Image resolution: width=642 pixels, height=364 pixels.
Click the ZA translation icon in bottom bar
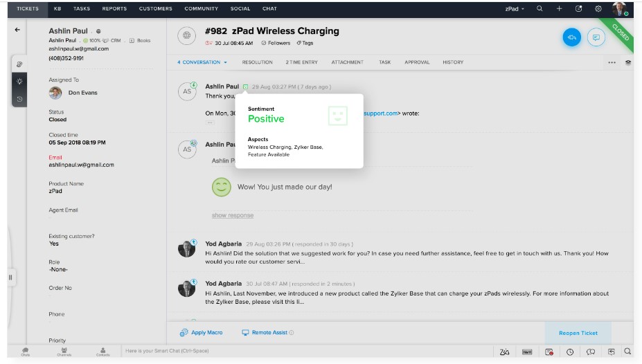pos(504,352)
